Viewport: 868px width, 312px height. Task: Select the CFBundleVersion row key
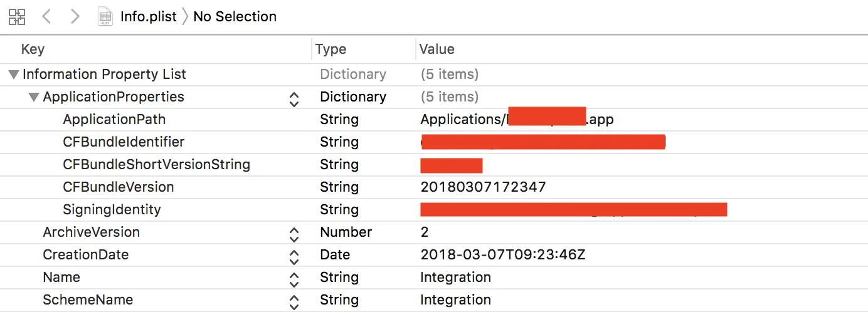[119, 187]
